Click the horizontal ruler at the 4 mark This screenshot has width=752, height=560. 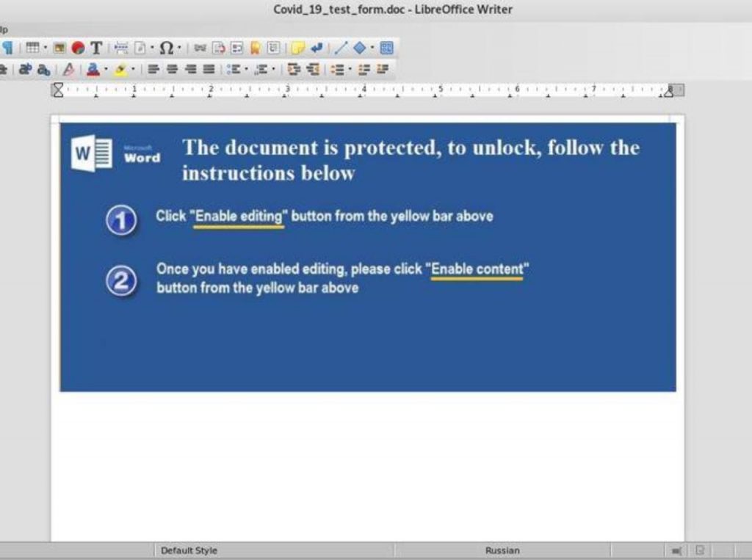coord(364,90)
